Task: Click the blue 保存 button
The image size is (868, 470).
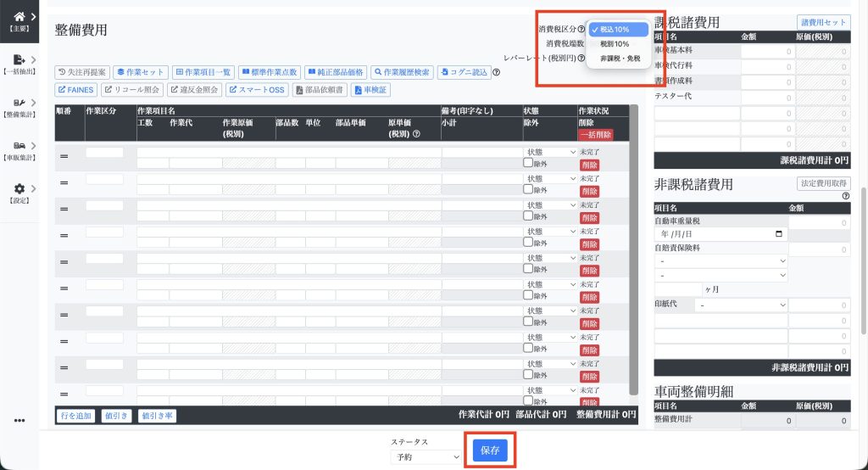Action: tap(490, 451)
